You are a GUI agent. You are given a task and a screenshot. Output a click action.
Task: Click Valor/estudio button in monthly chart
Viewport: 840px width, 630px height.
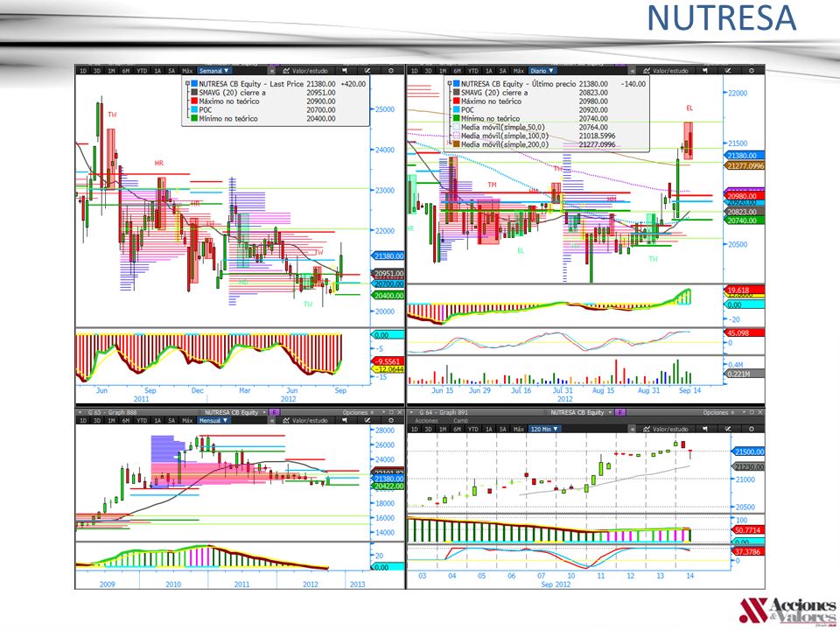click(304, 421)
